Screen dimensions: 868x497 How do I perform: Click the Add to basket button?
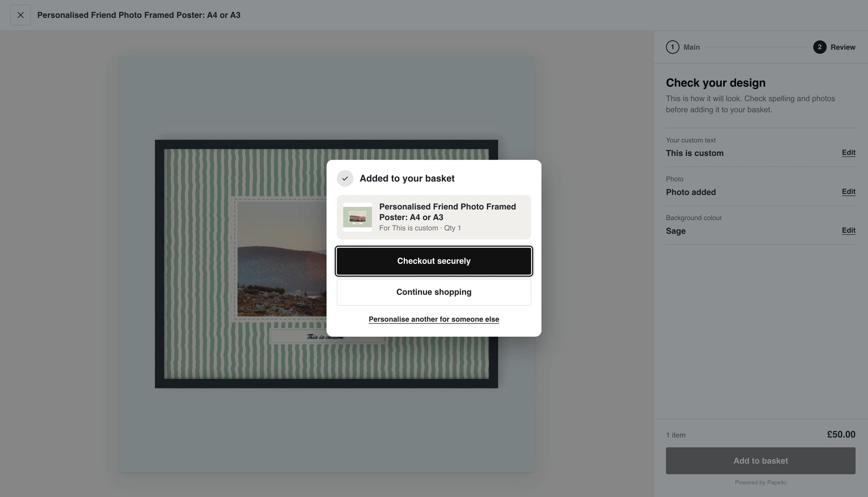tap(761, 461)
